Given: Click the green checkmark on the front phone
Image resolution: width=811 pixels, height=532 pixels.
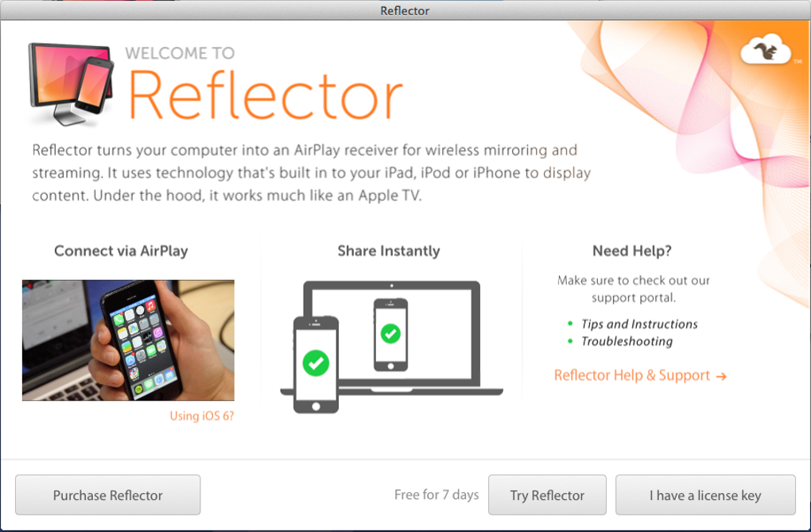Looking at the screenshot, I should [x=316, y=363].
